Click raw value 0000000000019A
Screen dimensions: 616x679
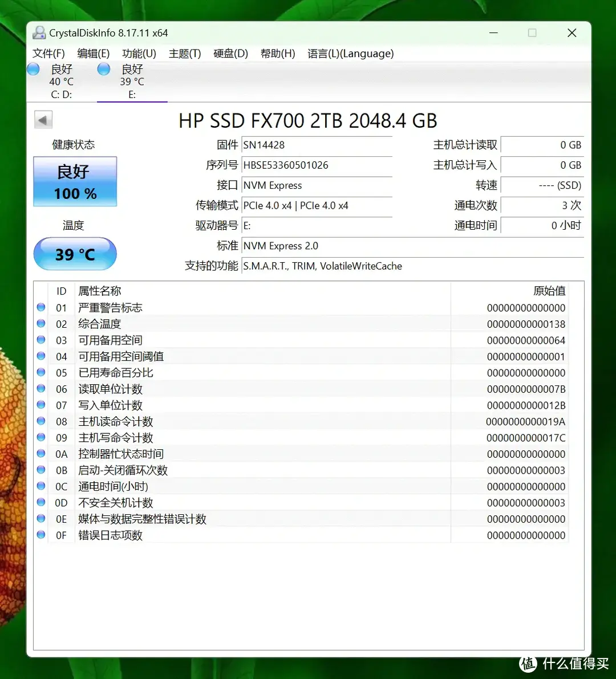[x=525, y=422]
